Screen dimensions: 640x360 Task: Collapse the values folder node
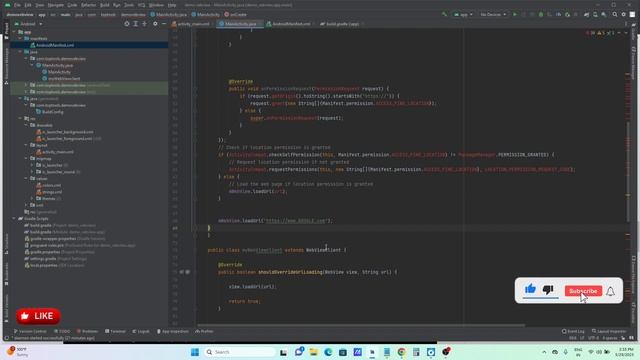pos(26,178)
